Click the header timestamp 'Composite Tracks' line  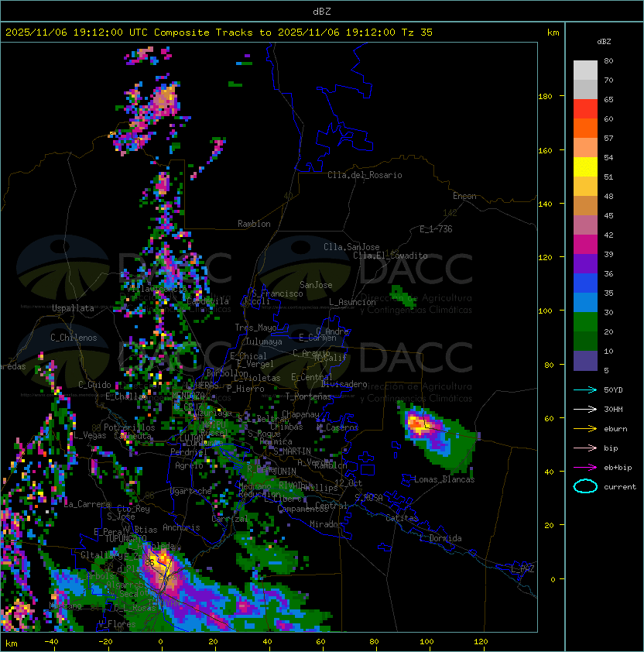pyautogui.click(x=219, y=33)
